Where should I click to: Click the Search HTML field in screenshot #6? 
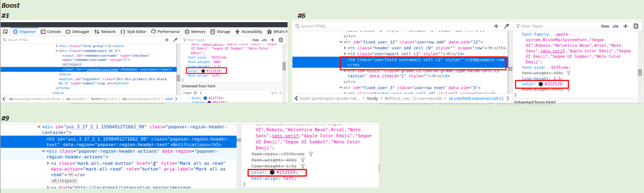(391, 26)
